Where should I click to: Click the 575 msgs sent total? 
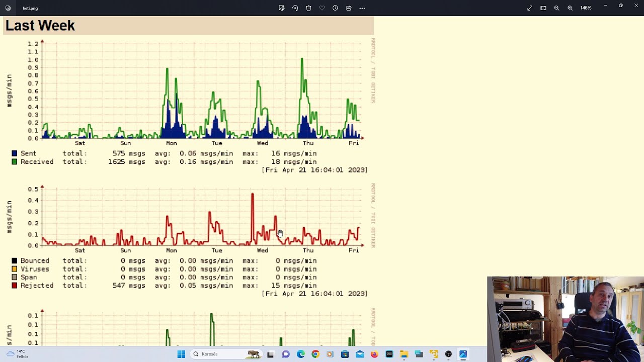click(129, 153)
